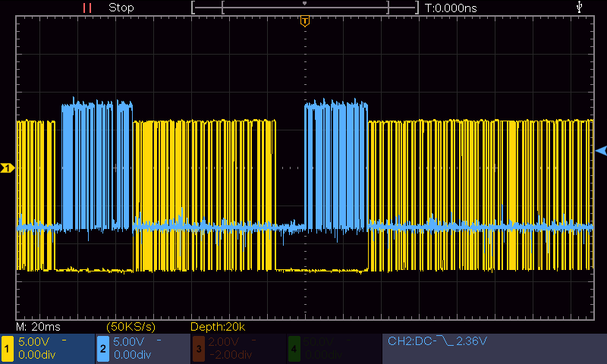Click the waveform memory position bar at top
Viewport: 607px width, 364px height.
[x=304, y=8]
